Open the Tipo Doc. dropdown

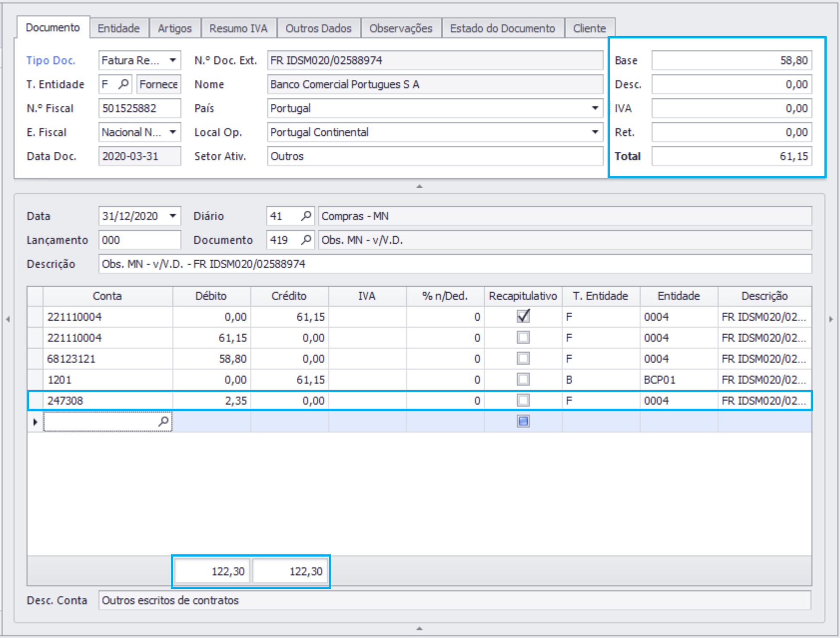[172, 60]
